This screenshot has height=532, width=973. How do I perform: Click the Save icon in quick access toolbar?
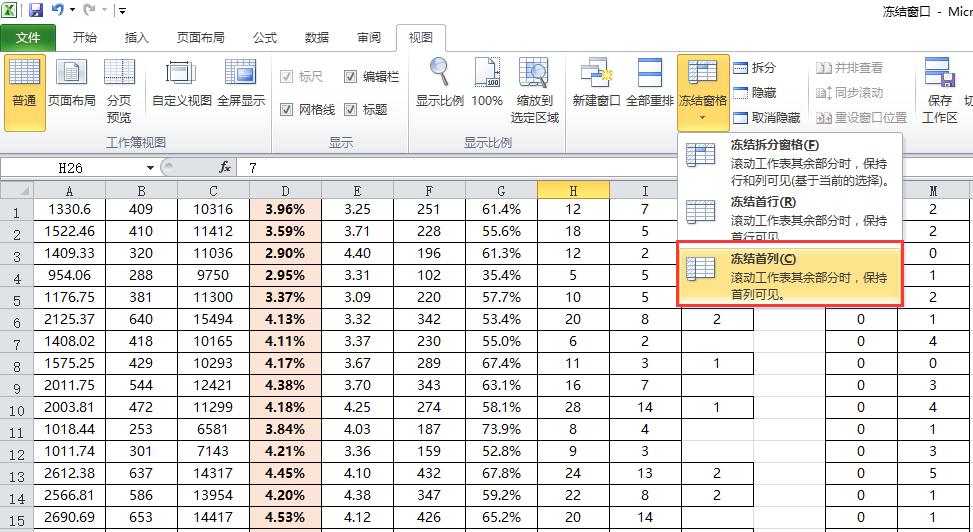36,9
